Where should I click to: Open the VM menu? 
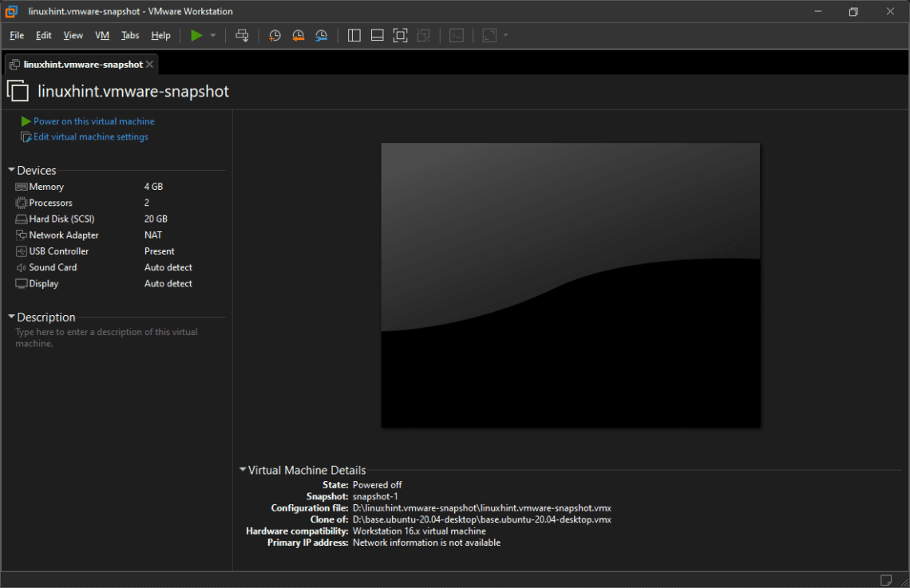click(x=102, y=35)
